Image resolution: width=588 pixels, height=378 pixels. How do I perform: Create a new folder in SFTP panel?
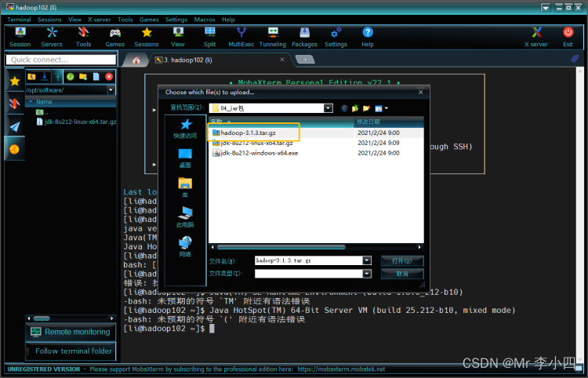83,77
